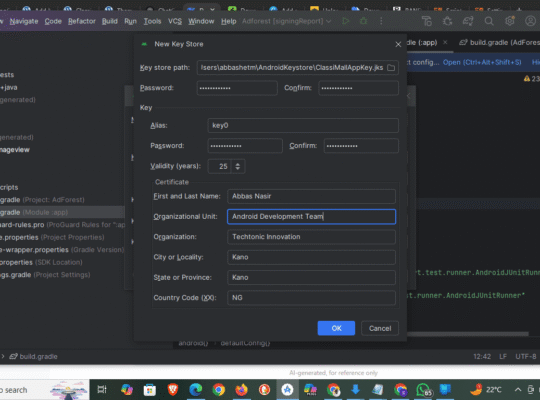Viewport: 540px width, 400px height.
Task: Click the City or Locality field
Action: (311, 257)
